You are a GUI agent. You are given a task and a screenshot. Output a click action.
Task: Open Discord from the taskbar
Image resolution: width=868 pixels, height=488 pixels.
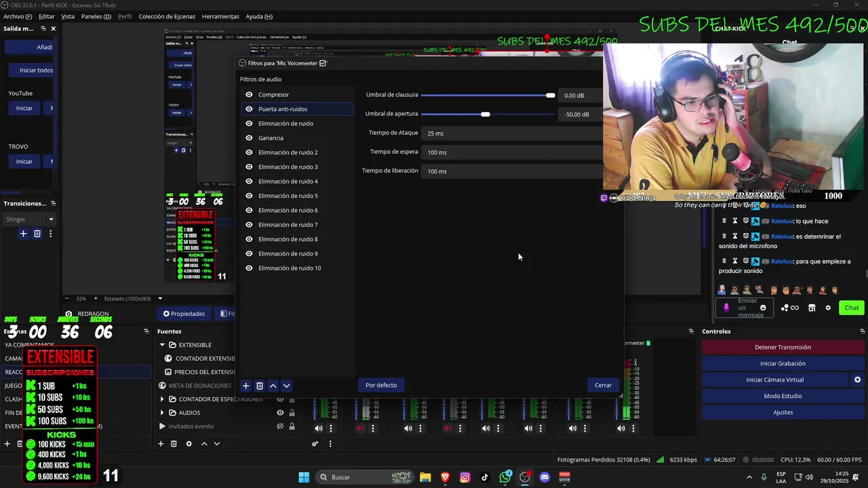(545, 477)
